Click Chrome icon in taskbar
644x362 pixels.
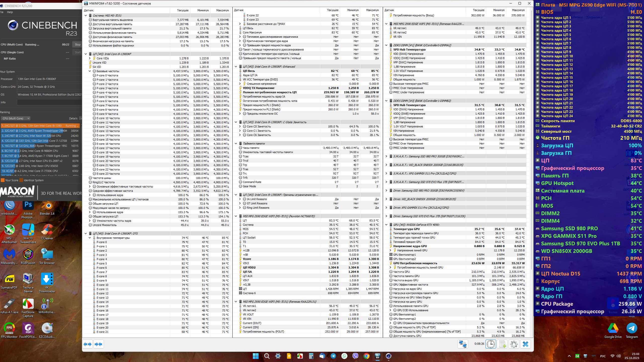(367, 356)
